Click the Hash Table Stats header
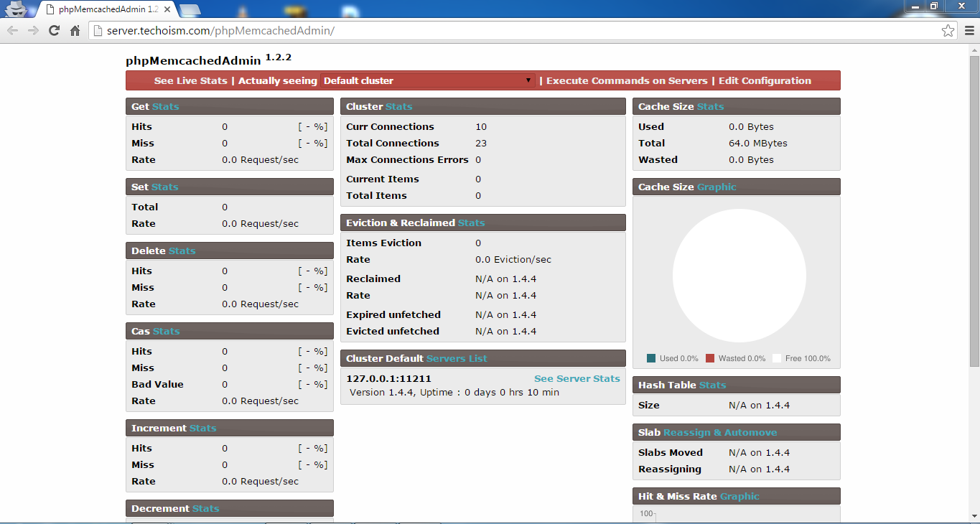The height and width of the screenshot is (524, 980). (737, 385)
